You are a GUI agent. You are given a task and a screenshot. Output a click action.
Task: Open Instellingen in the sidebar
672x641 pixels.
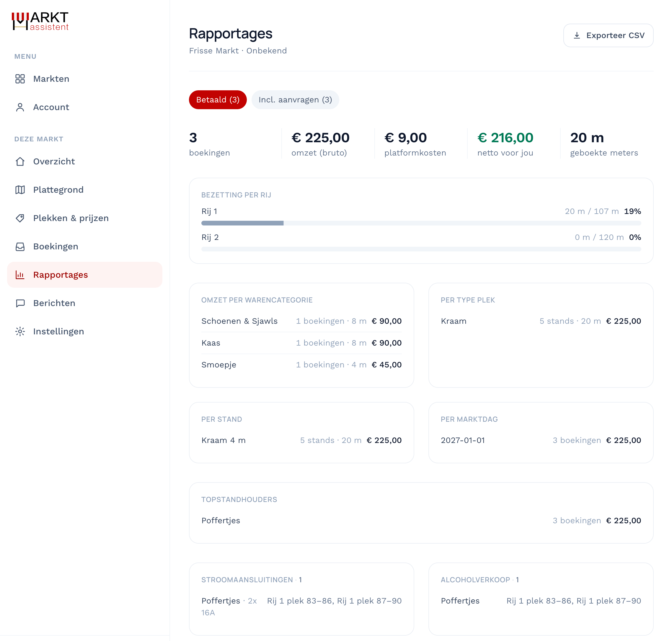pos(85,332)
